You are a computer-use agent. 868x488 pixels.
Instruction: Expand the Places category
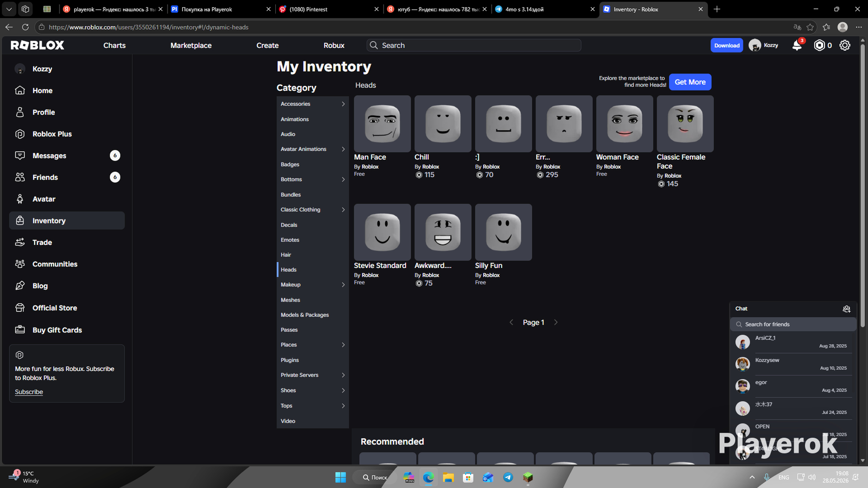point(343,345)
